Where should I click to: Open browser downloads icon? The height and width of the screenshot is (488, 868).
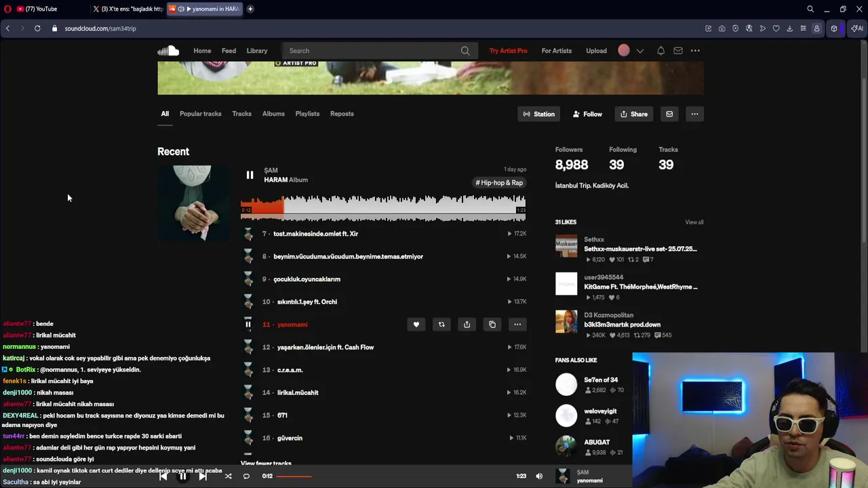tap(789, 28)
